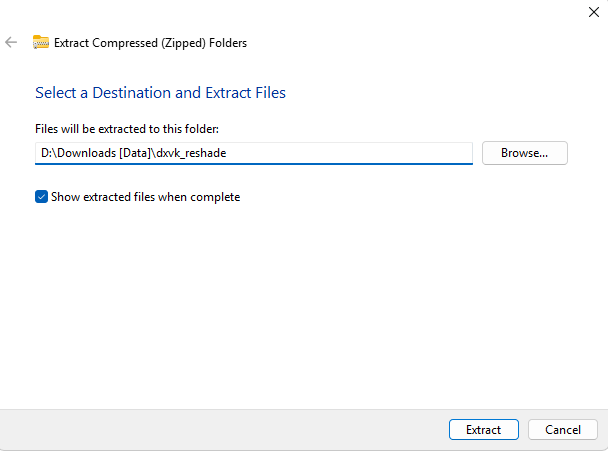Start extraction with the Extract button

pyautogui.click(x=483, y=429)
